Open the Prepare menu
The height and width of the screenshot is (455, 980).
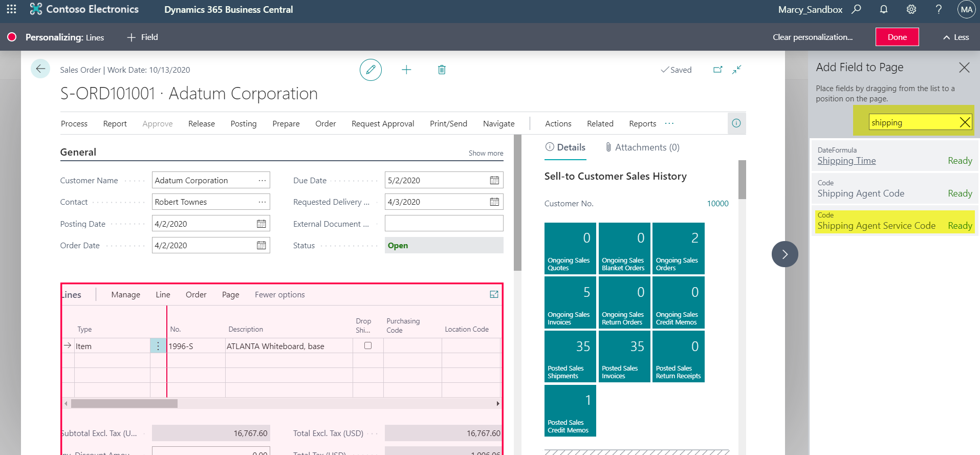(286, 123)
